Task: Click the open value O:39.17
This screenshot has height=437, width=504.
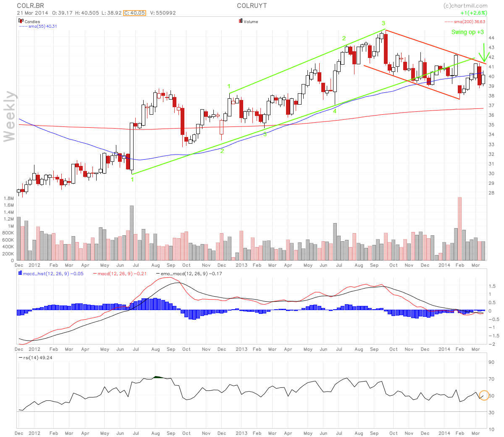Action: click(63, 13)
